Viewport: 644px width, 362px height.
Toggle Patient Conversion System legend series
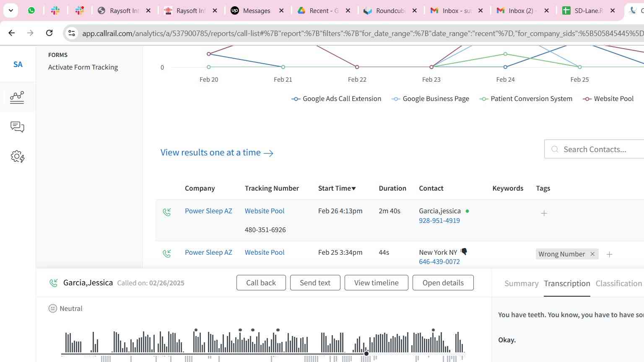(x=526, y=98)
